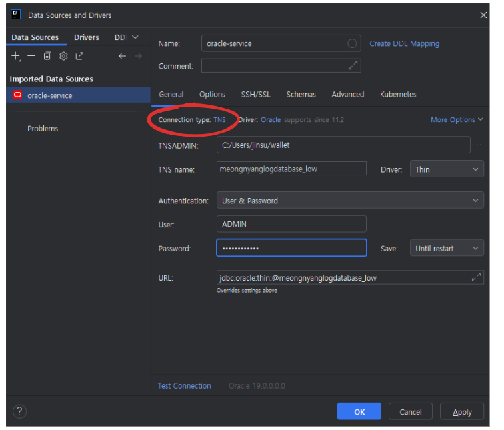Open the Schemas tab
504x430 pixels.
(x=301, y=94)
